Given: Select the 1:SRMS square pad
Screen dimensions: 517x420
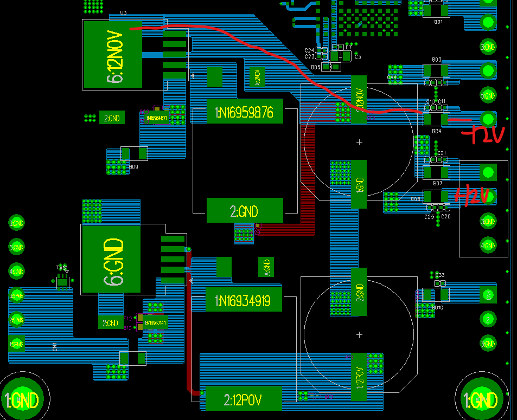Looking at the screenshot, I should [x=16, y=344].
